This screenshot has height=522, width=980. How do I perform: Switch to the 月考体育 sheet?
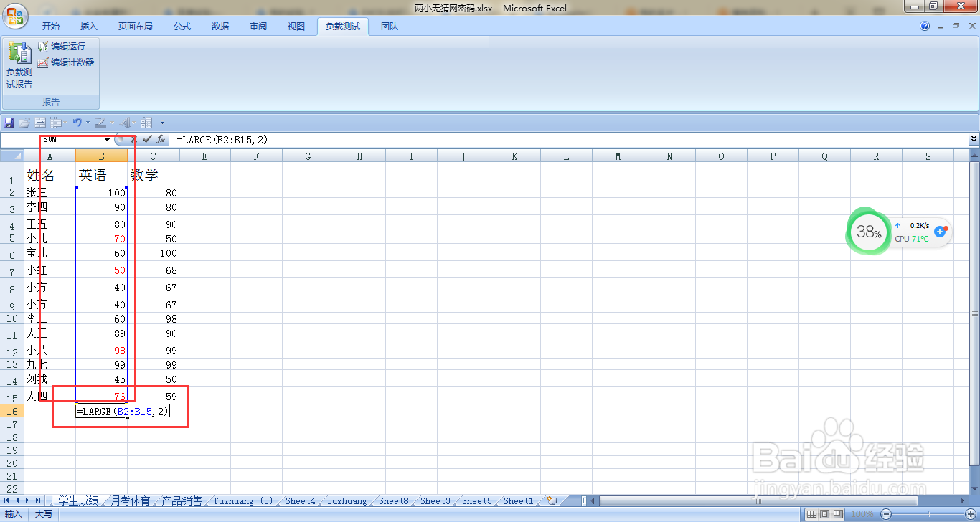point(131,501)
